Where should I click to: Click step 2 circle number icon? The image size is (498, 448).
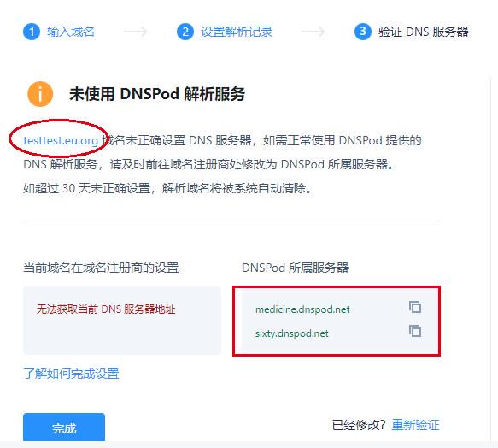click(185, 32)
